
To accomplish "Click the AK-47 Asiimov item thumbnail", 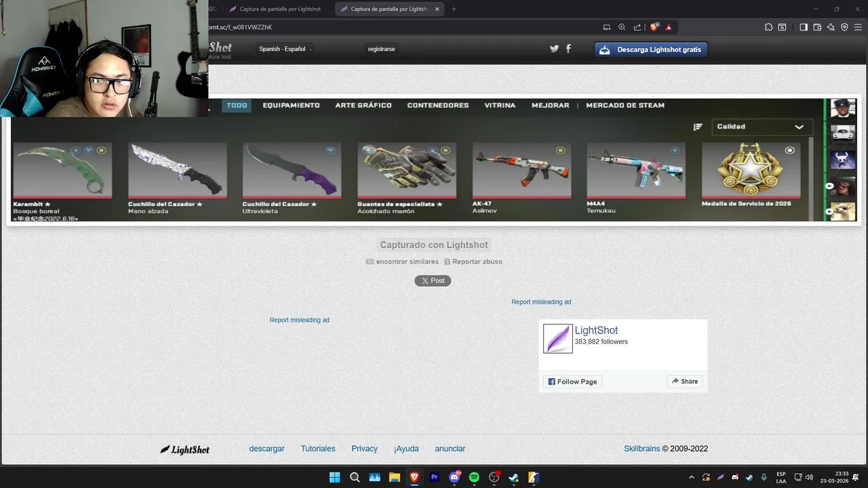I will [x=521, y=170].
